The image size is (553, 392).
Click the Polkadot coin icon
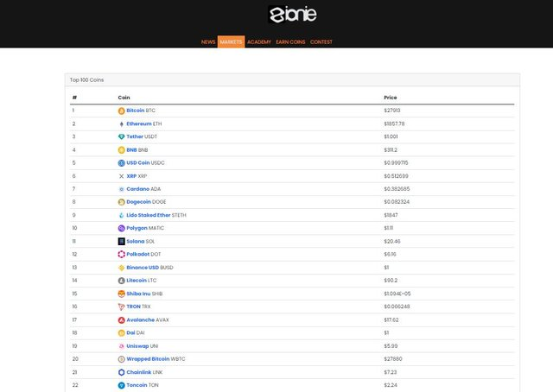(121, 254)
